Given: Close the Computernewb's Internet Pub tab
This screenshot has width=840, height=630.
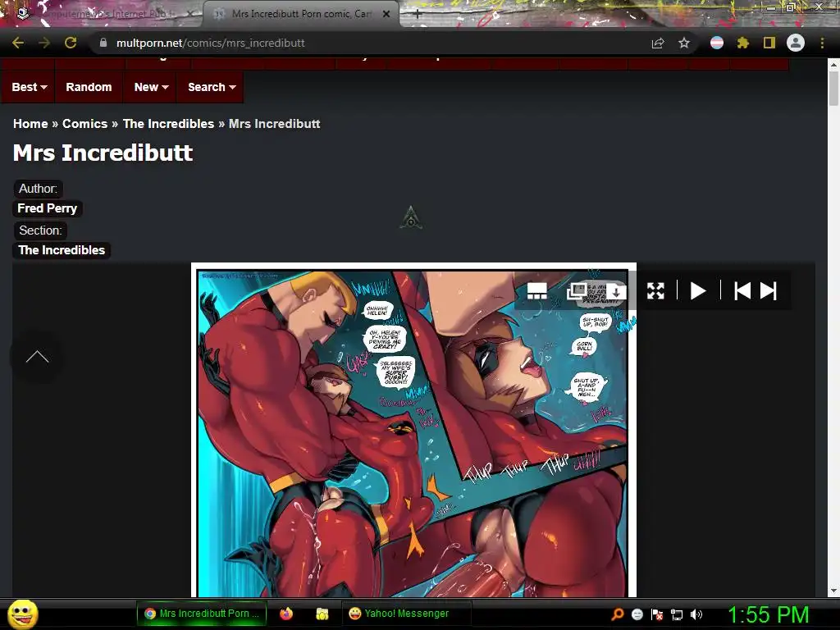Looking at the screenshot, I should (x=190, y=14).
